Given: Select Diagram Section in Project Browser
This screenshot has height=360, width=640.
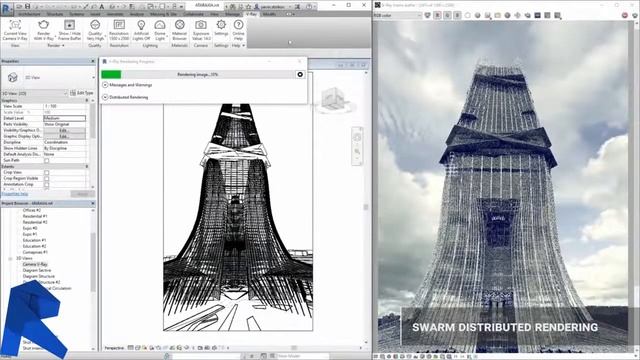Looking at the screenshot, I should point(37,270).
